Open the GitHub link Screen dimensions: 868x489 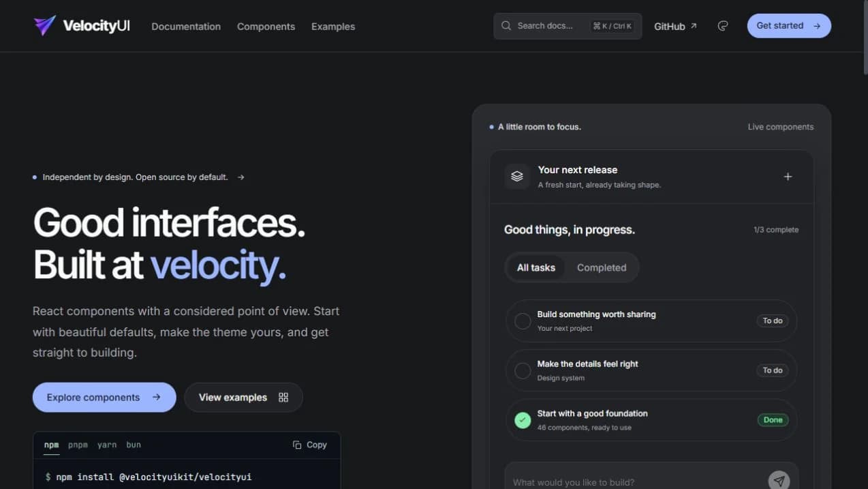[675, 26]
